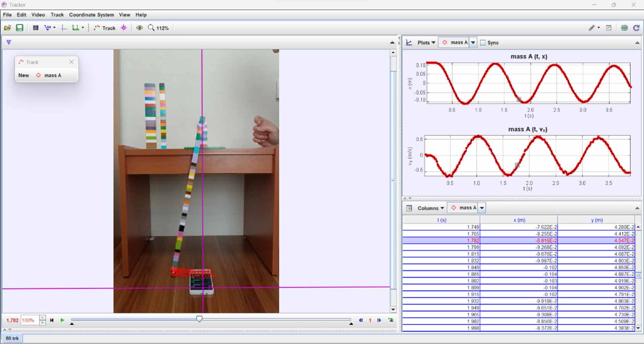
Task: Toggle the zoom magnifier tool
Action: [x=151, y=27]
